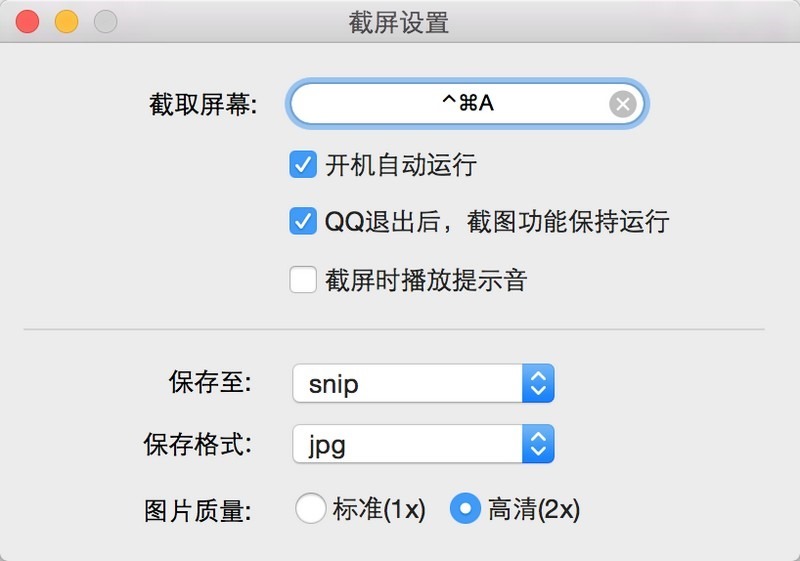The image size is (800, 561).
Task: Click the 保存格式 label text
Action: coord(197,445)
